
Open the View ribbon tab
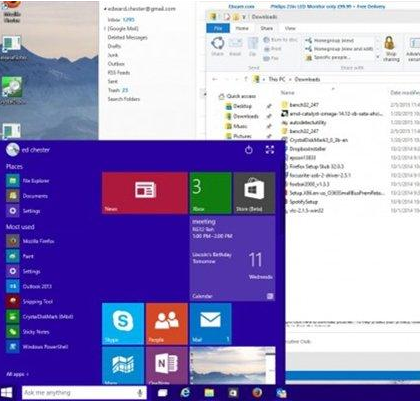(x=290, y=28)
